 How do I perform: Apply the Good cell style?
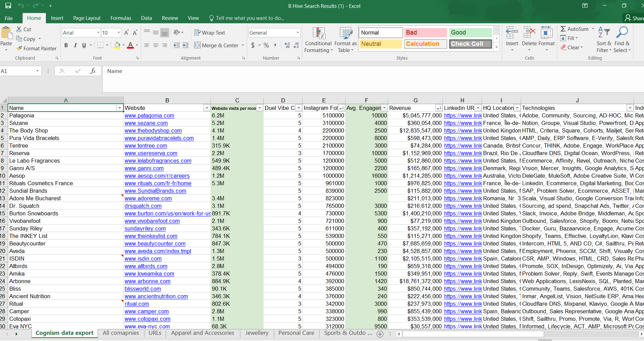coord(470,33)
